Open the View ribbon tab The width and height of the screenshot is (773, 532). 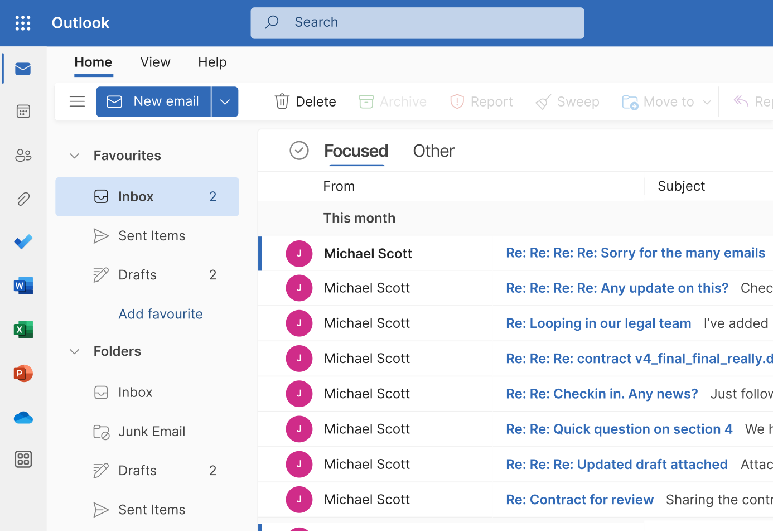155,62
